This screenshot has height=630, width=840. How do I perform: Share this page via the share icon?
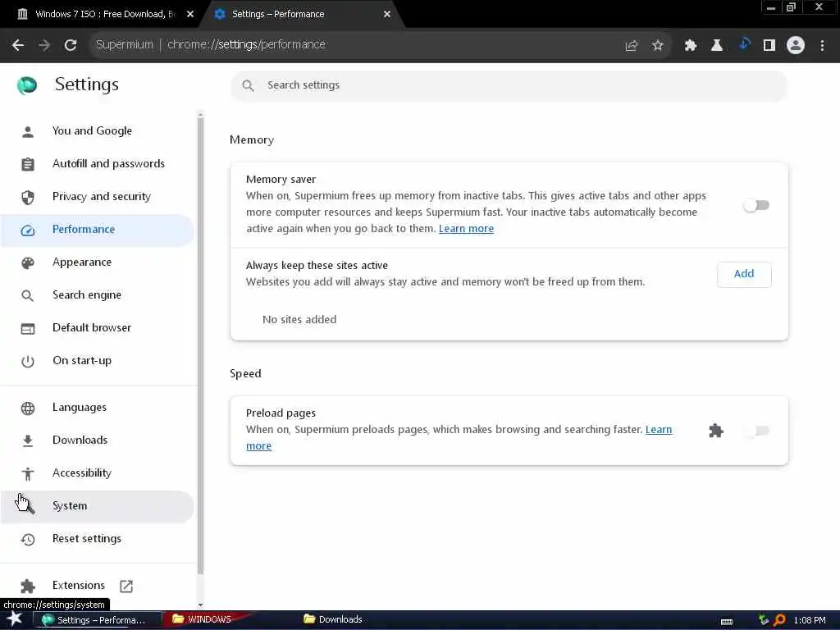tap(632, 46)
